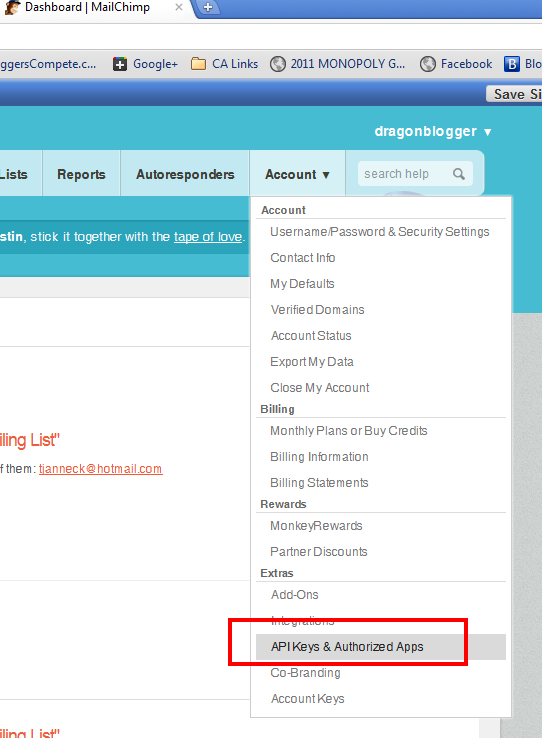Click the search help magnifier icon
The height and width of the screenshot is (738, 542).
pos(459,174)
